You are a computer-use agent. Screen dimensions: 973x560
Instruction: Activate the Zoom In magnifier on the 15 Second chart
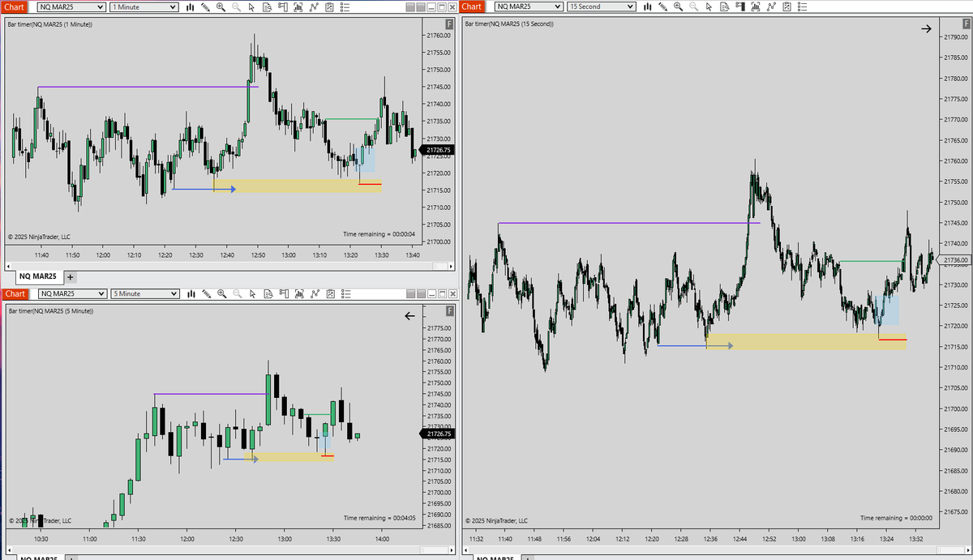point(678,6)
